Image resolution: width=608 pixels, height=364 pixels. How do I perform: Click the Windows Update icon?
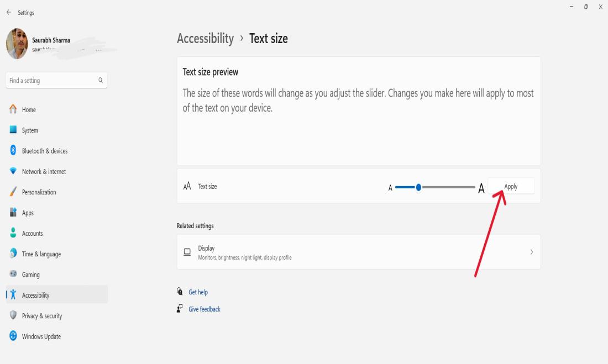13,336
